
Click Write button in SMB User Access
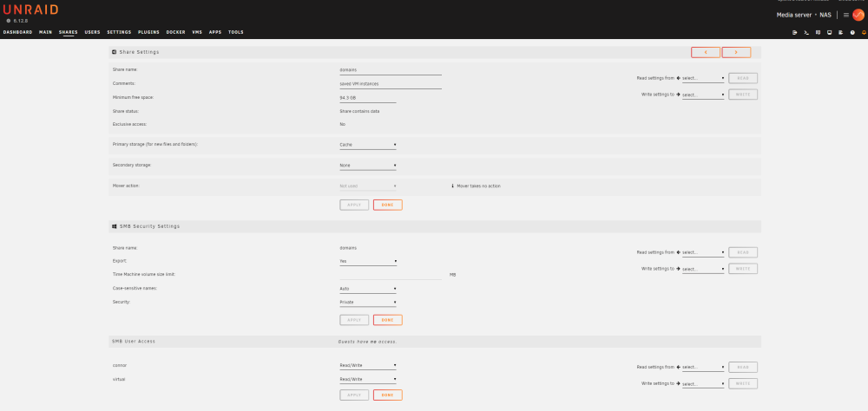point(743,383)
